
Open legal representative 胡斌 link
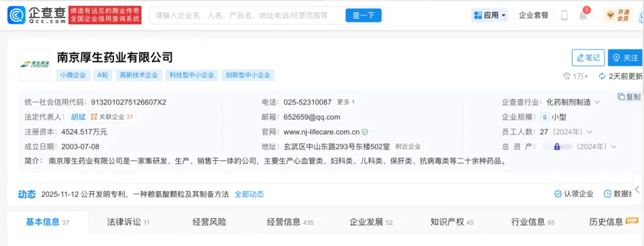point(79,117)
